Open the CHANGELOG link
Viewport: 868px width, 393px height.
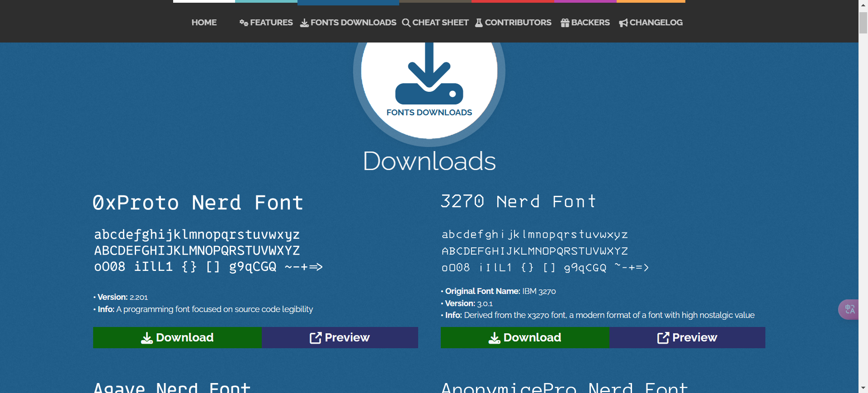click(x=651, y=23)
